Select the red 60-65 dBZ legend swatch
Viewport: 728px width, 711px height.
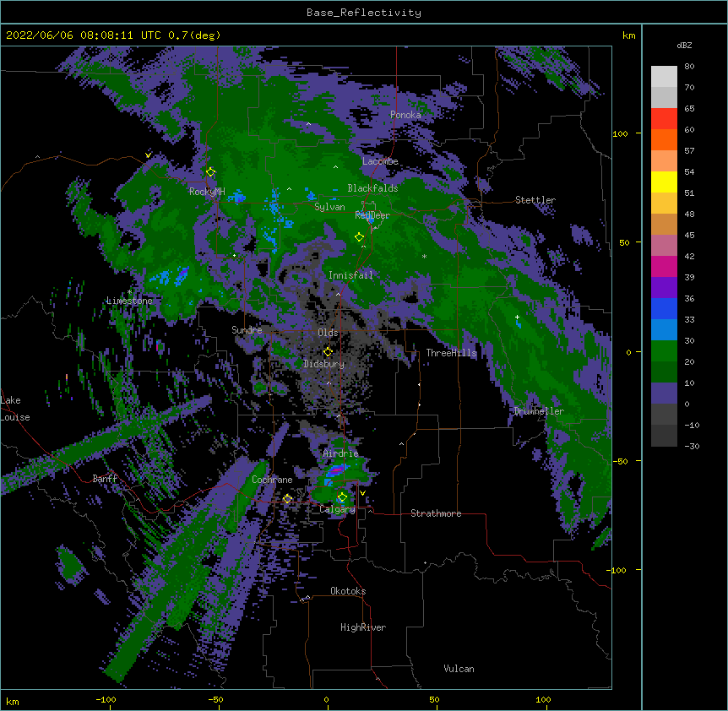pyautogui.click(x=664, y=119)
